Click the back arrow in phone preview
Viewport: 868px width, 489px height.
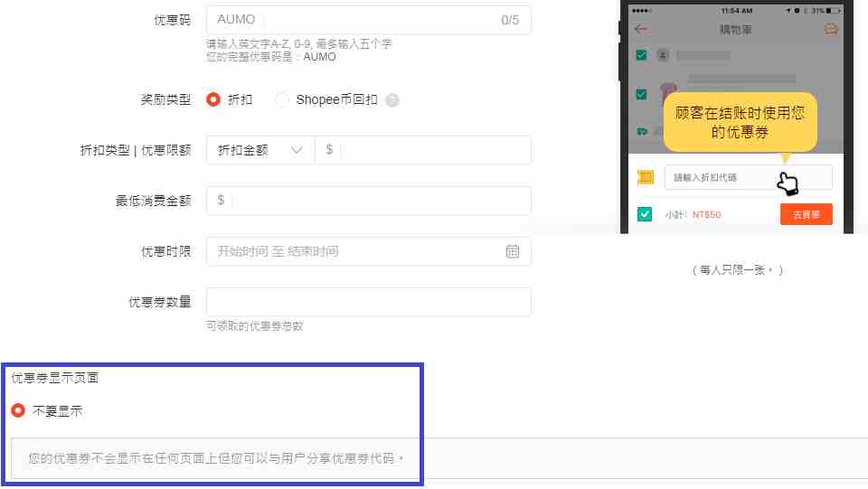tap(641, 29)
